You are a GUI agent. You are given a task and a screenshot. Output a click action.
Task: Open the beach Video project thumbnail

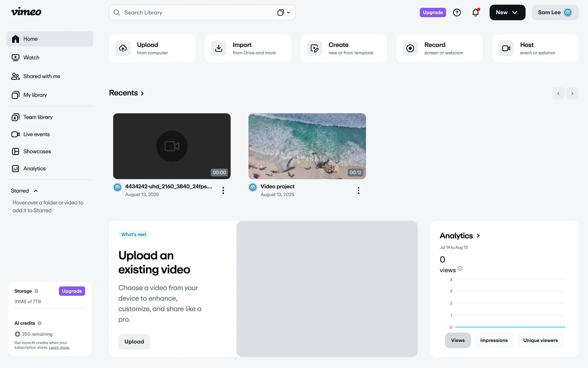[x=307, y=146]
